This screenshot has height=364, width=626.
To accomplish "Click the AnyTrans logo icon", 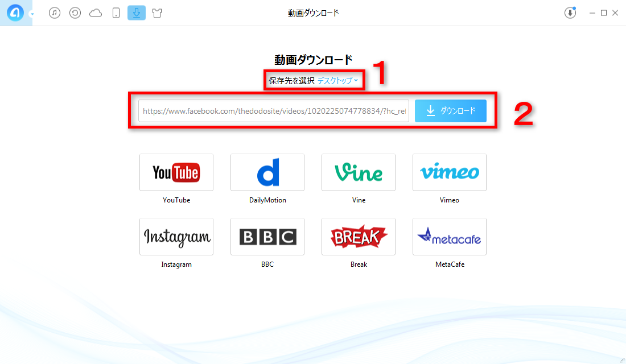I will (15, 13).
